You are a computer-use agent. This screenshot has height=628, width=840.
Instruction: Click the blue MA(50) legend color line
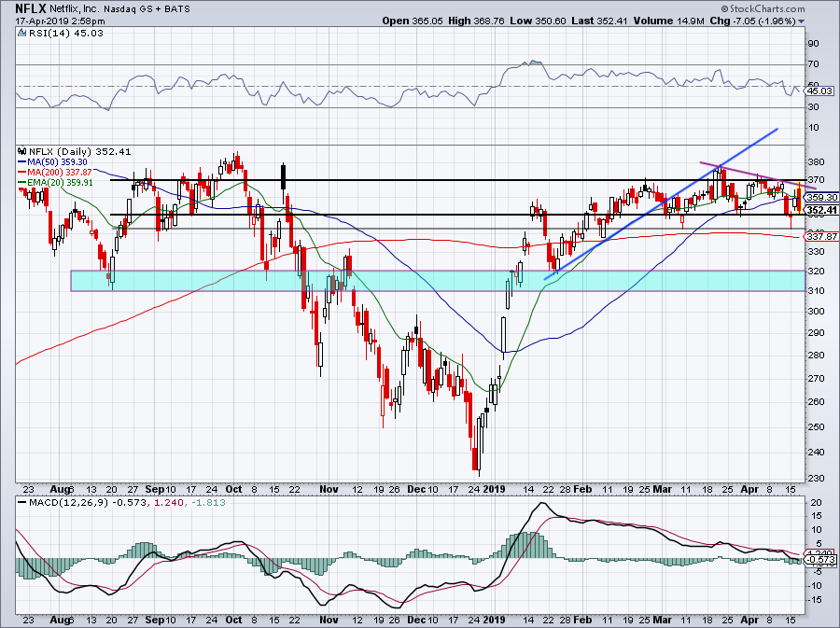coord(22,161)
